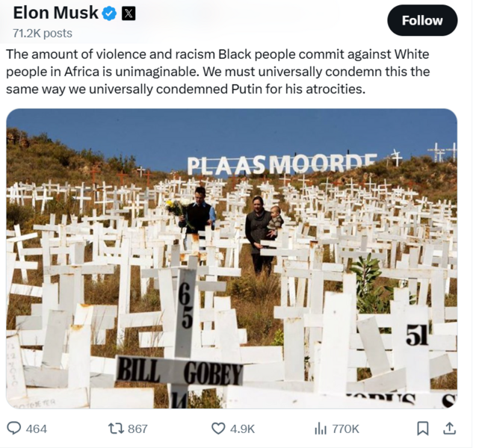Bookmark this post
485x448 pixels.
pos(423,428)
